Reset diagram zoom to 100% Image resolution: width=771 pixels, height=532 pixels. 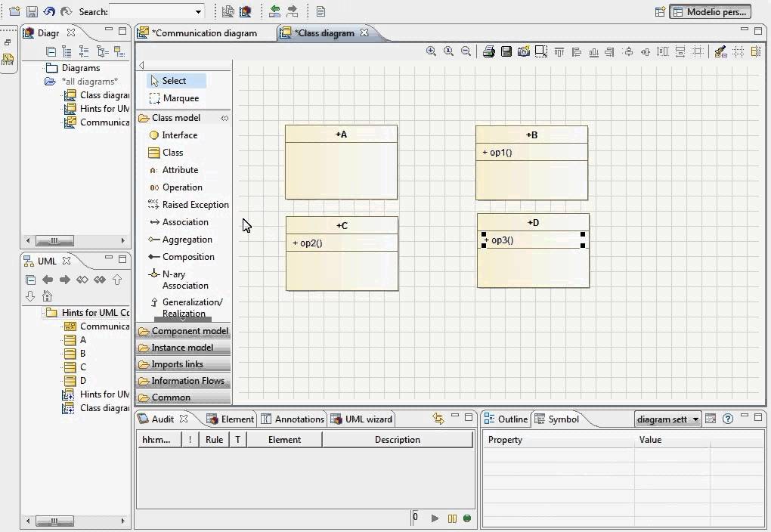tap(448, 51)
